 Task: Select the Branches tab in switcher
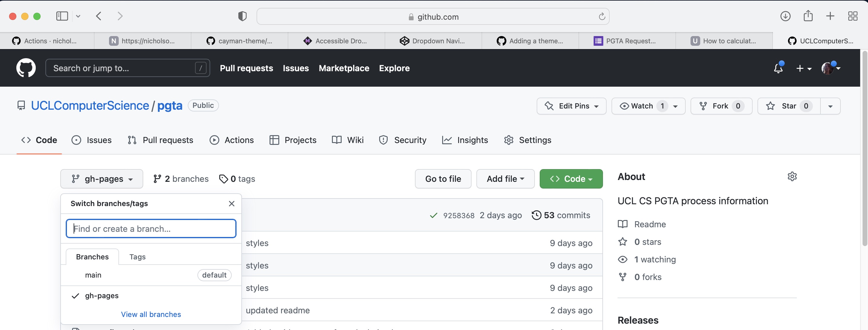pos(92,256)
